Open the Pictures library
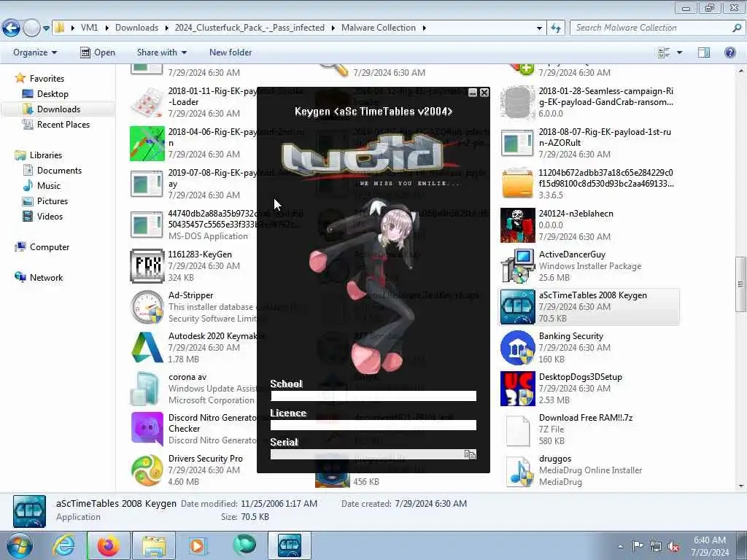Screen dimensions: 747x560 point(53,201)
